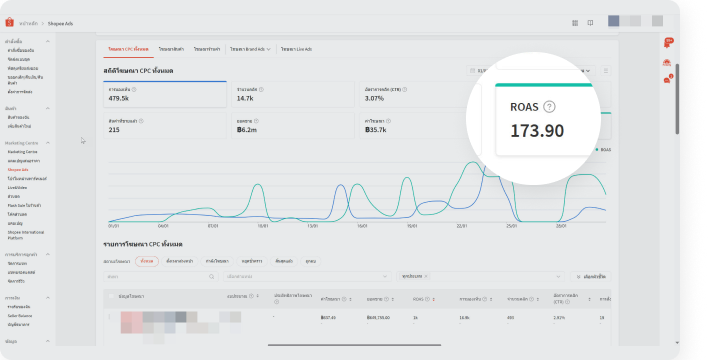The width and height of the screenshot is (708, 360).
Task: Open the book help-guide icon in the header
Action: coord(590,23)
